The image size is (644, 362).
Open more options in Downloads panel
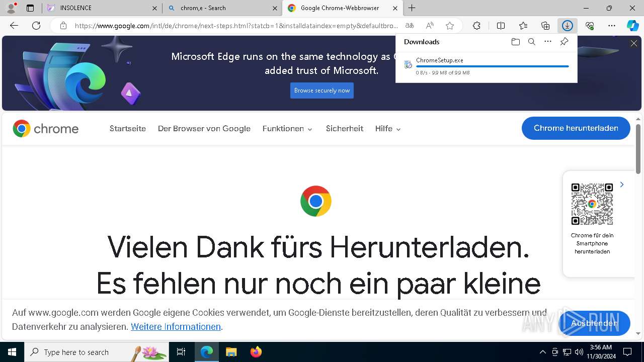(548, 42)
